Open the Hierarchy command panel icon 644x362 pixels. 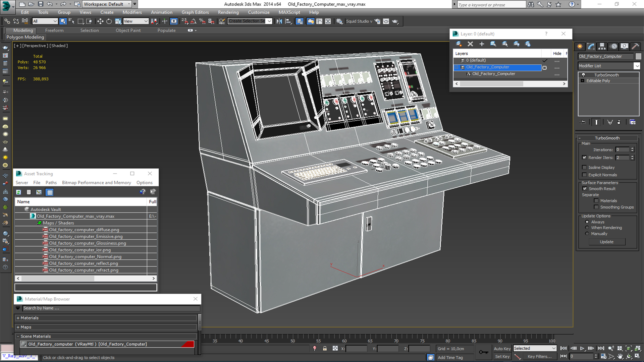[602, 46]
